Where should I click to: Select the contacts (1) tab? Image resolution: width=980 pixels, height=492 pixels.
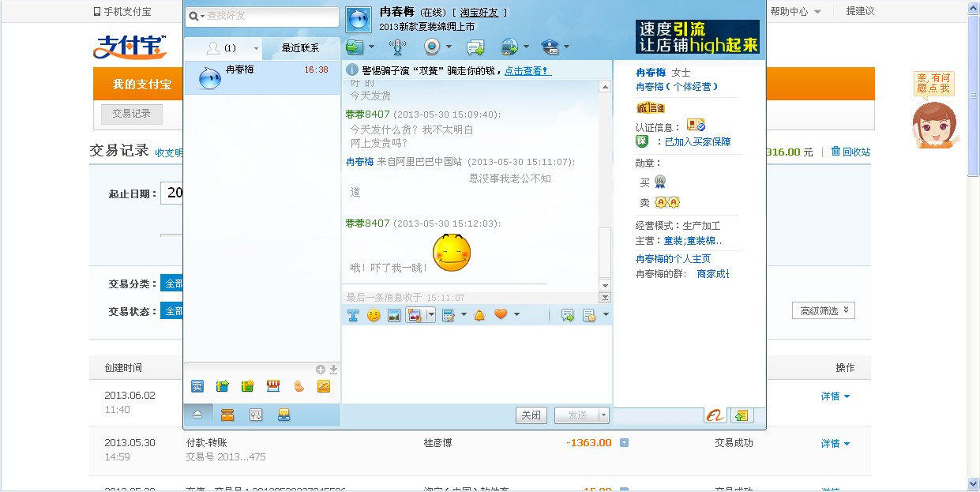(x=223, y=48)
